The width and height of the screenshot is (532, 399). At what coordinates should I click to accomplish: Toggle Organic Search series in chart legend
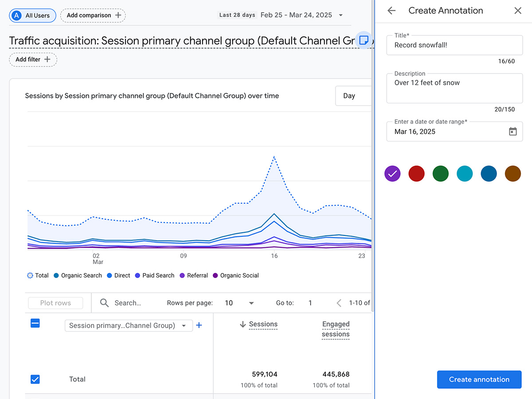pos(78,275)
